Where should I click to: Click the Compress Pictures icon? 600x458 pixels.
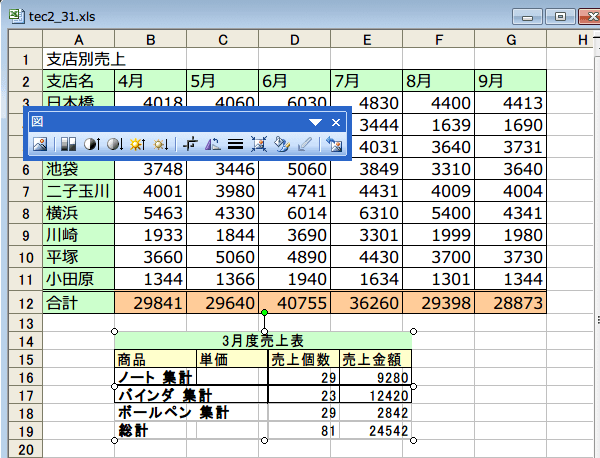[x=259, y=145]
